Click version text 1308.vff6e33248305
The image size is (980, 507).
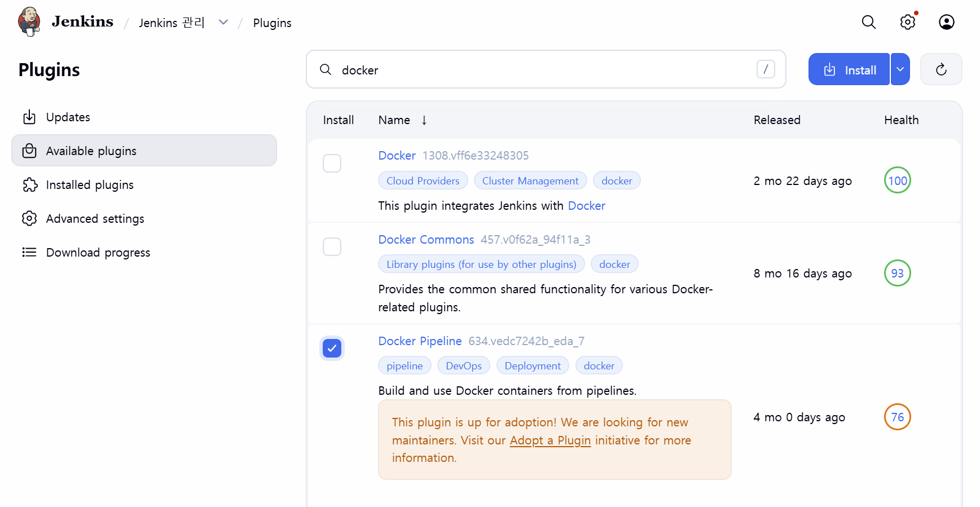point(476,156)
